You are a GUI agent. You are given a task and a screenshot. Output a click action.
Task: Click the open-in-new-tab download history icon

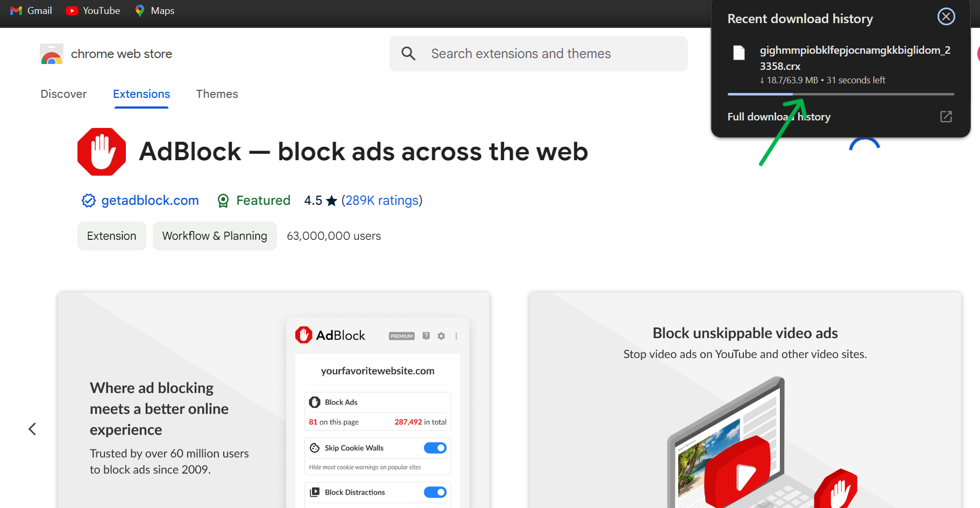click(x=946, y=117)
